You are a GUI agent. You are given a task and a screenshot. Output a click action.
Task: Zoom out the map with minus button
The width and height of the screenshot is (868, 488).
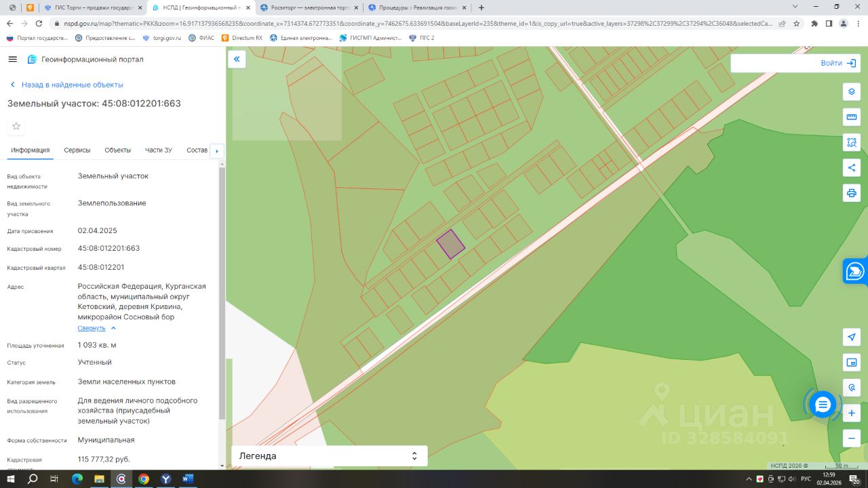coord(852,438)
